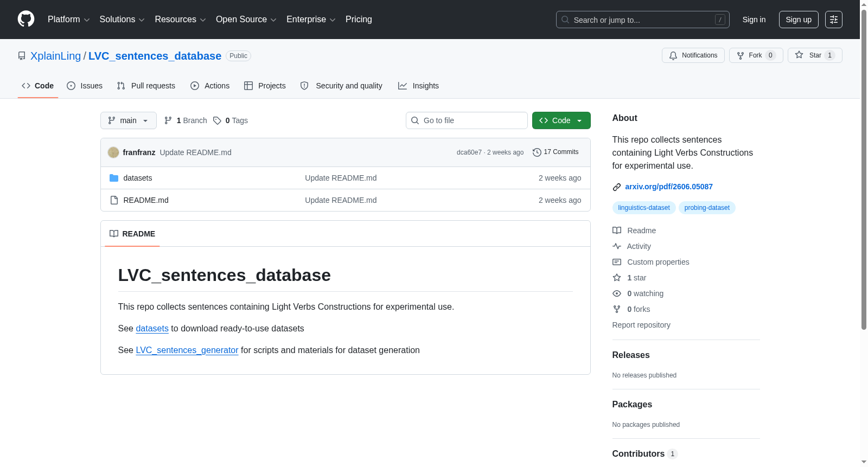Click the probing-dataset topic tag
The width and height of the screenshot is (868, 467).
(707, 208)
